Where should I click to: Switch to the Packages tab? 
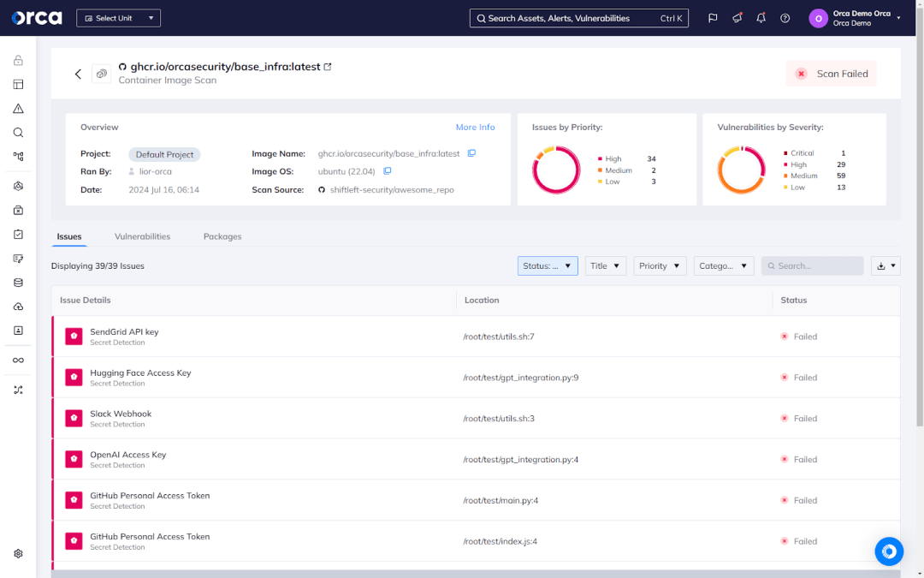[x=222, y=236]
